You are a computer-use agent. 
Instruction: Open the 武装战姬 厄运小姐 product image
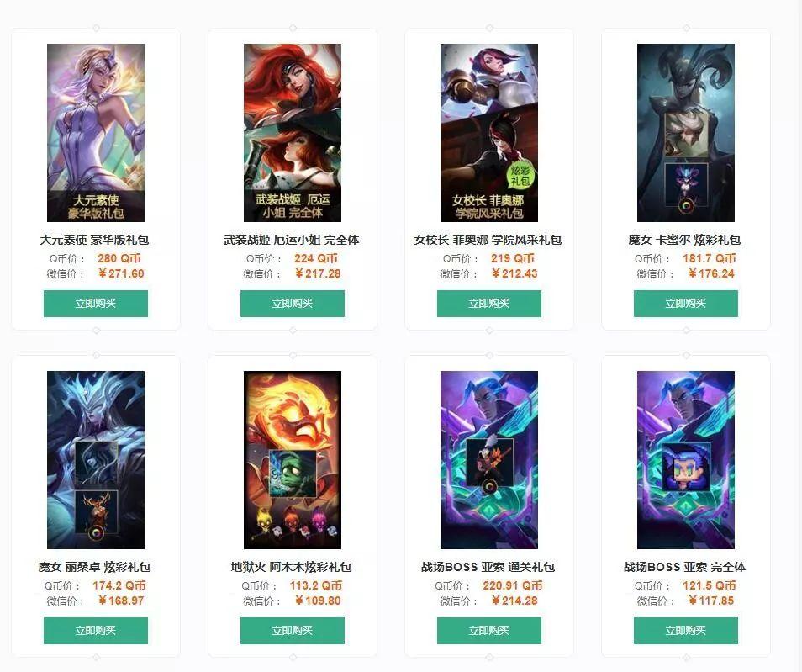click(293, 133)
